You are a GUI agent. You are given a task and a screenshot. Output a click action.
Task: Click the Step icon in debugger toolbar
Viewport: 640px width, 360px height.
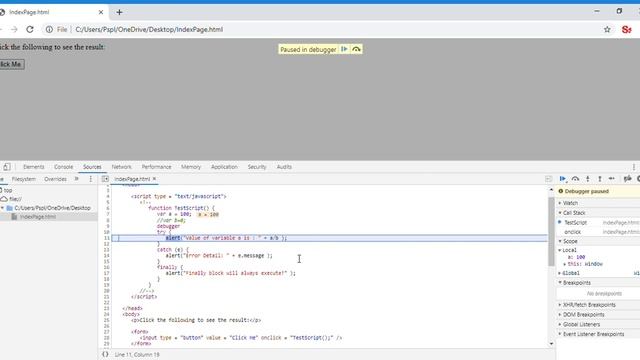pos(611,179)
